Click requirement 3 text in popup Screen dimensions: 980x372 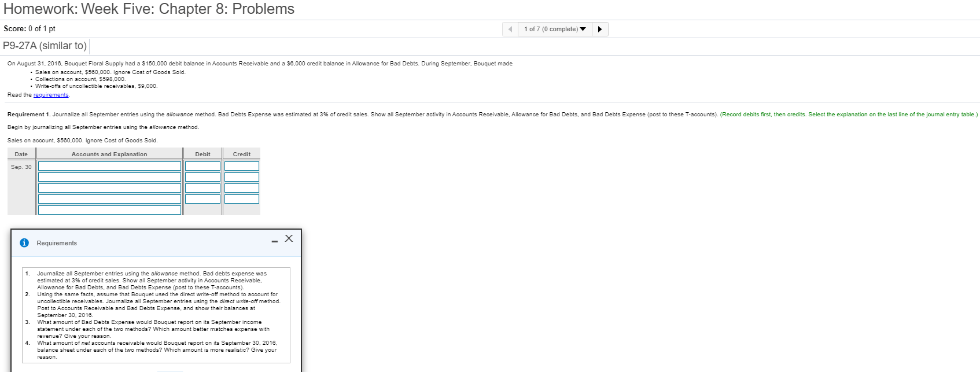click(x=153, y=329)
